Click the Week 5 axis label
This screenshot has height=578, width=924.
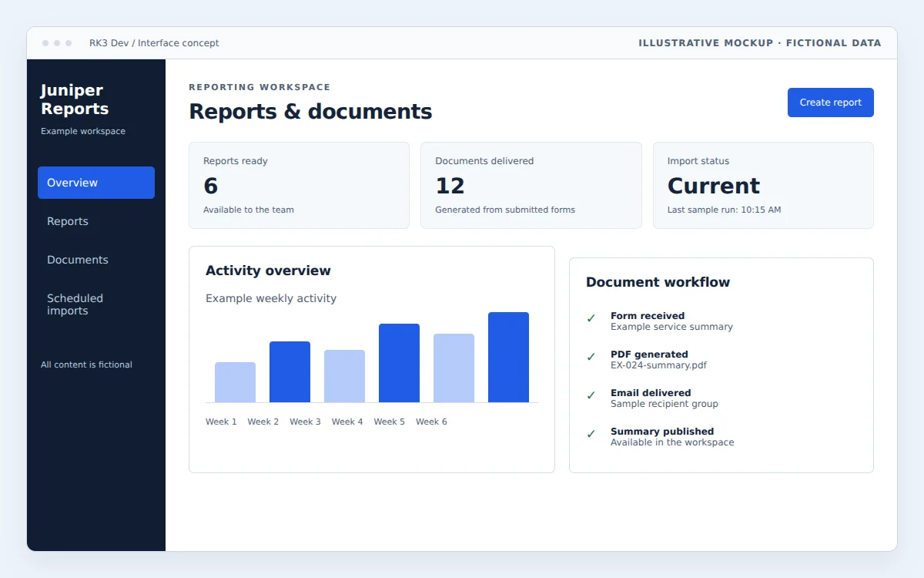pyautogui.click(x=390, y=422)
